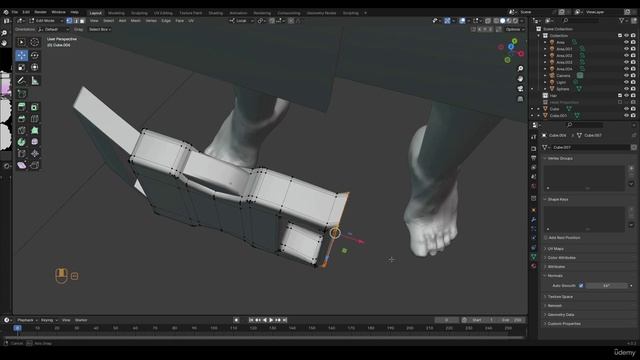This screenshot has width=640, height=360.
Task: Expand the Geometry Data panel
Action: click(x=561, y=315)
